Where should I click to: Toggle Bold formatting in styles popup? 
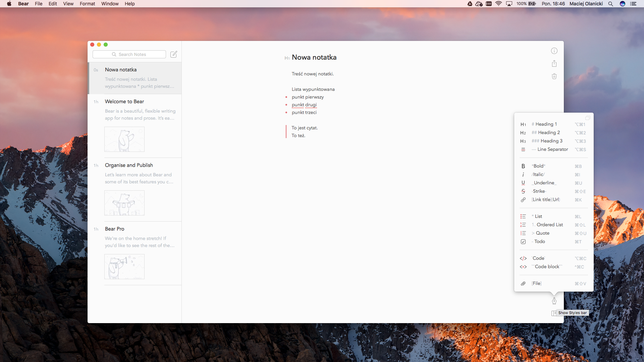coord(539,166)
